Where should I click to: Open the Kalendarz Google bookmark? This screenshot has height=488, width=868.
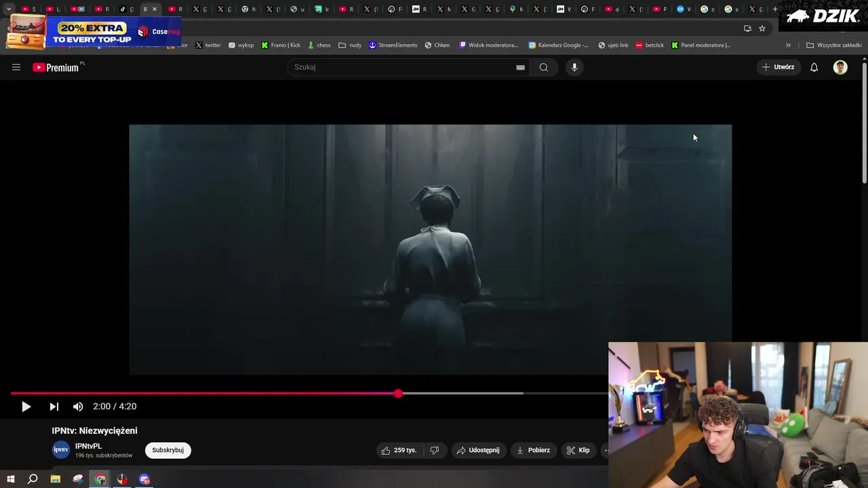point(559,45)
